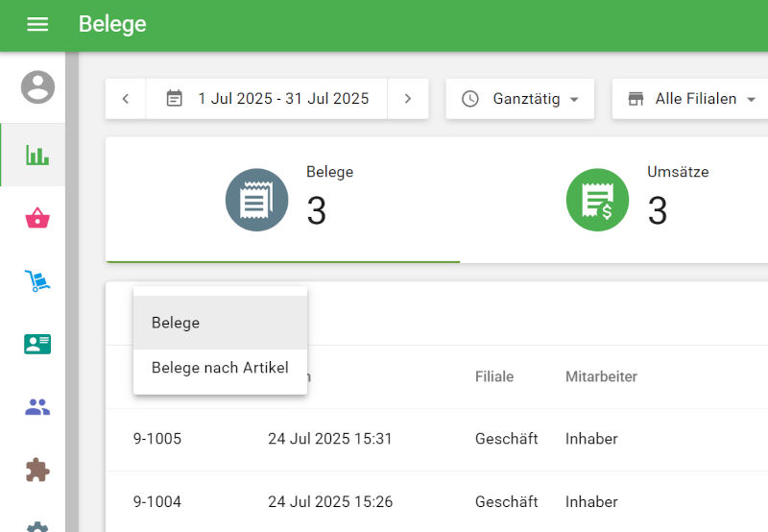This screenshot has width=768, height=532.
Task: Open the inventory hand truck section
Action: 37,281
